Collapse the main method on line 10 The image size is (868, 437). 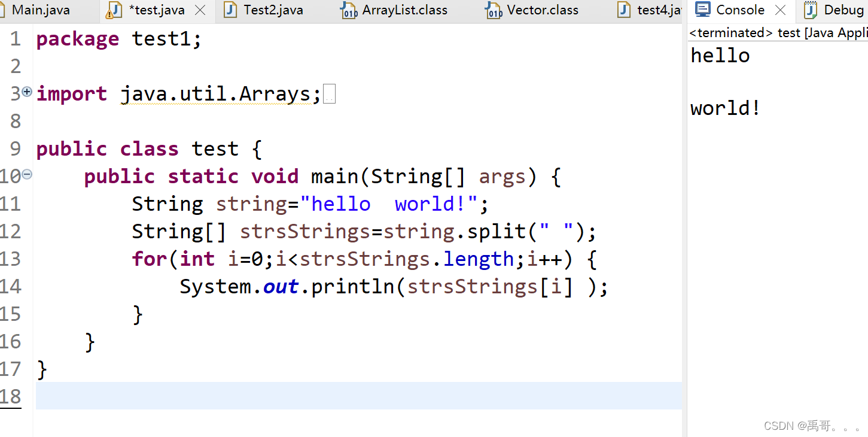pos(26,175)
